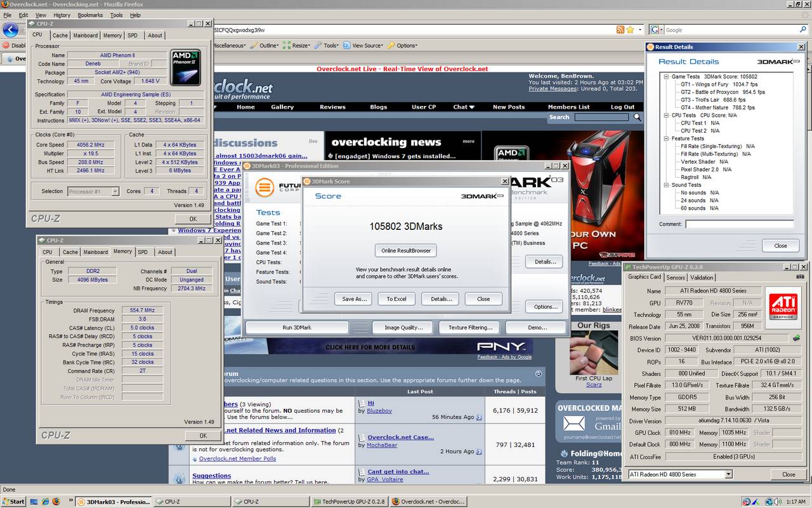Image resolution: width=812 pixels, height=508 pixels.
Task: Click the go-to-last-post icon beside 2 Hours Ago
Action: point(479,451)
